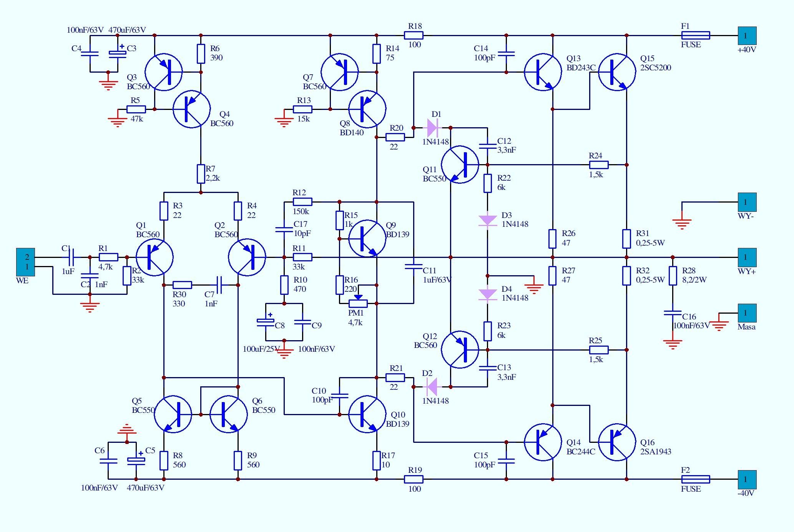The image size is (794, 532).
Task: Select the Masa ground terminal
Action: click(x=747, y=313)
